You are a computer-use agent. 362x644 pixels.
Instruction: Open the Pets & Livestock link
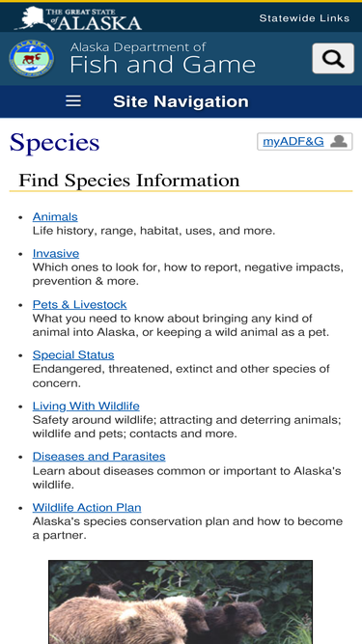79,304
